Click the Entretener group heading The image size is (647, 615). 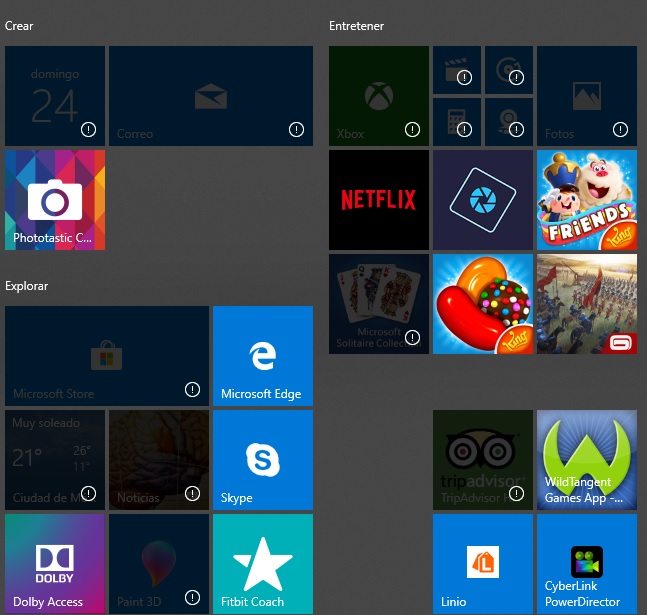pos(357,26)
